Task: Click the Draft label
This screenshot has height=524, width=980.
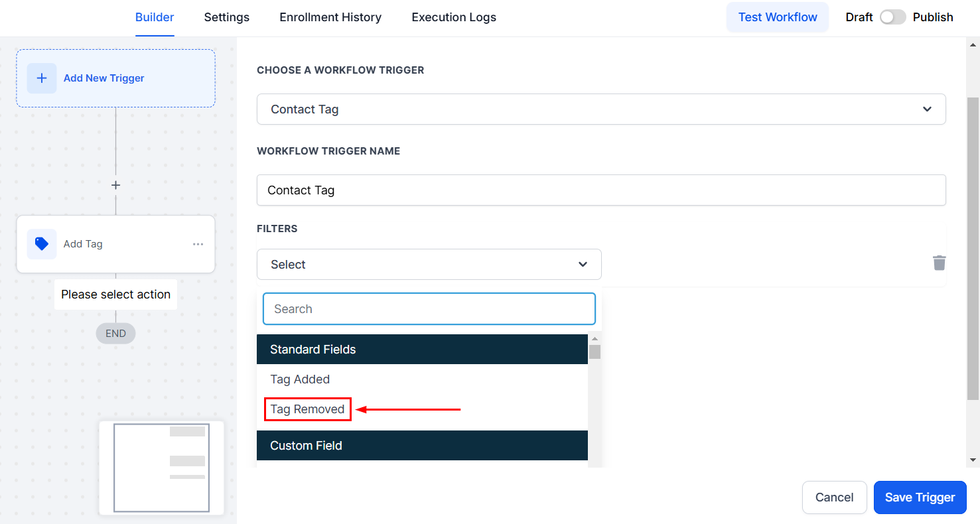Action: [859, 17]
